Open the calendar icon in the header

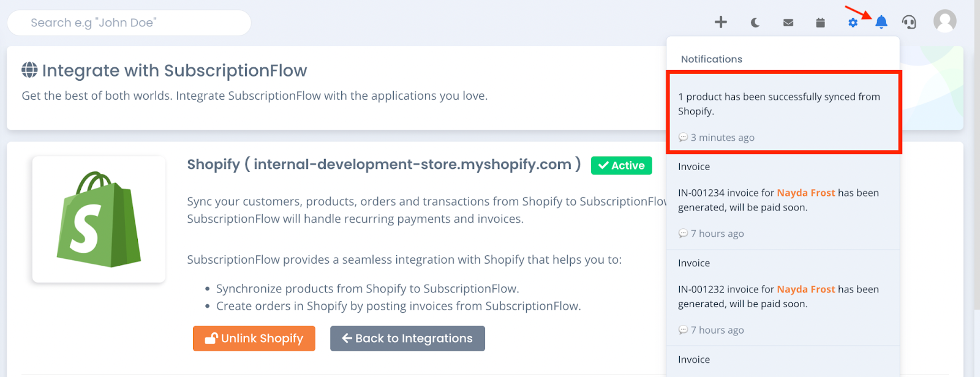coord(821,23)
